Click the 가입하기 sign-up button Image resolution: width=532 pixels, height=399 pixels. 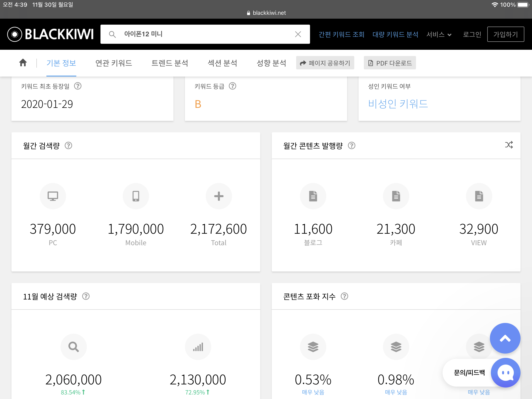coord(505,34)
